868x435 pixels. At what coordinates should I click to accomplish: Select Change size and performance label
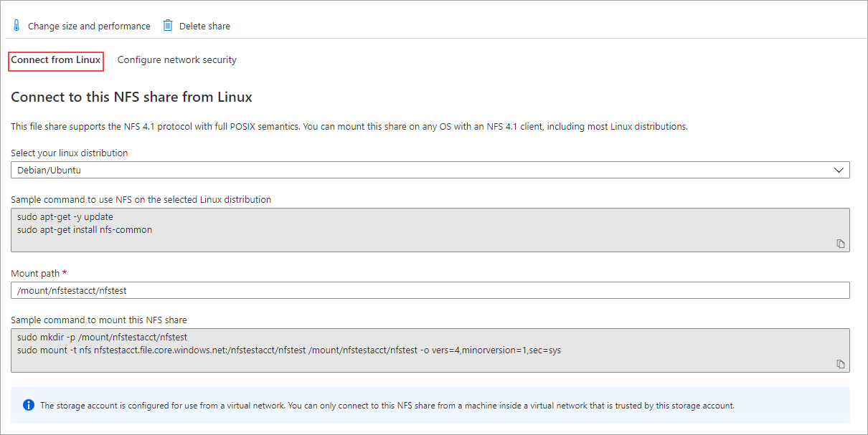pos(89,26)
